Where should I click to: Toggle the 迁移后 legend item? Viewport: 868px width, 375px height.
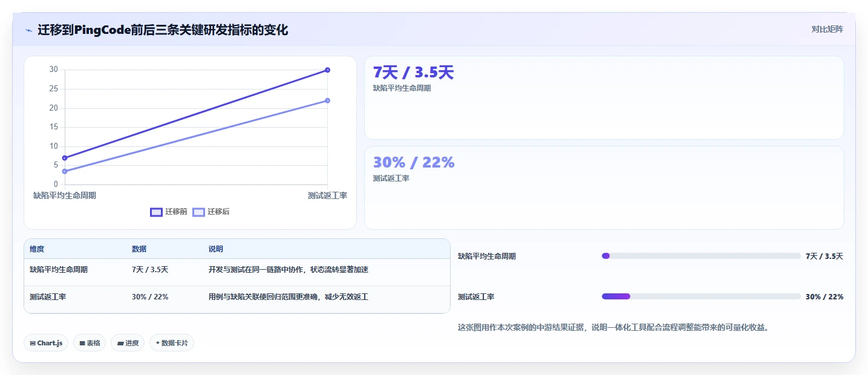click(211, 212)
